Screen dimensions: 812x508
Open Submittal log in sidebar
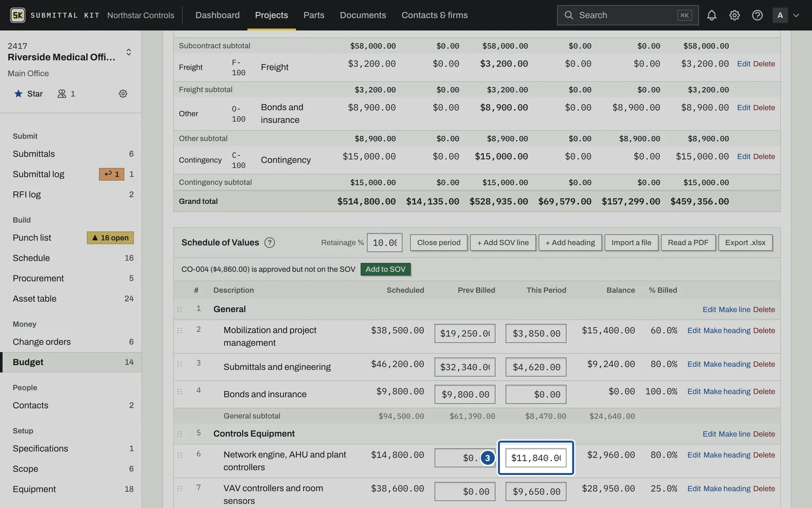(x=71, y=174)
